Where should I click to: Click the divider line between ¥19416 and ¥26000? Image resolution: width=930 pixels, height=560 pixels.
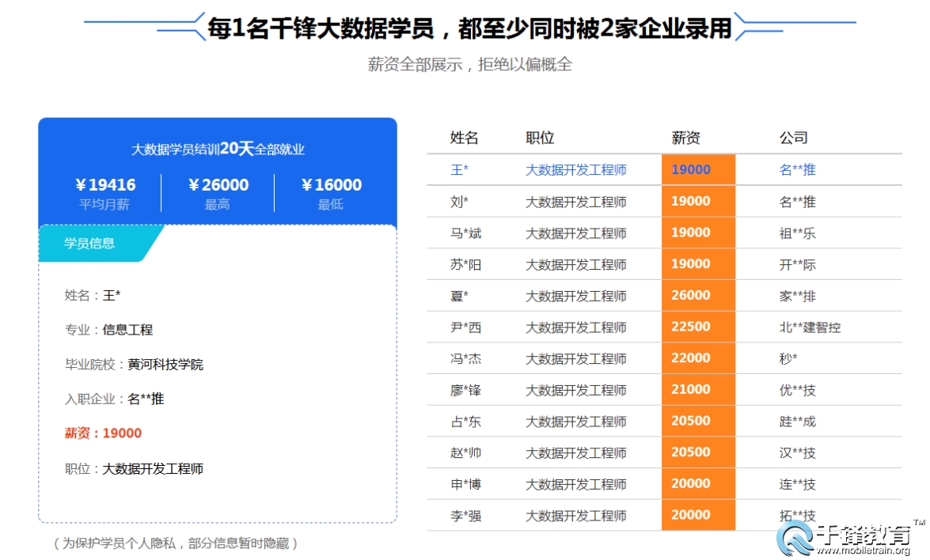coord(160,190)
